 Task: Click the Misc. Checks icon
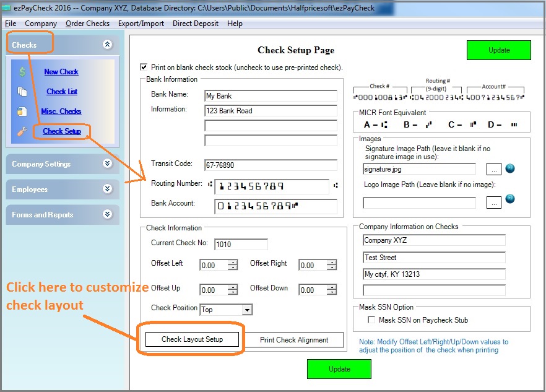coord(22,111)
